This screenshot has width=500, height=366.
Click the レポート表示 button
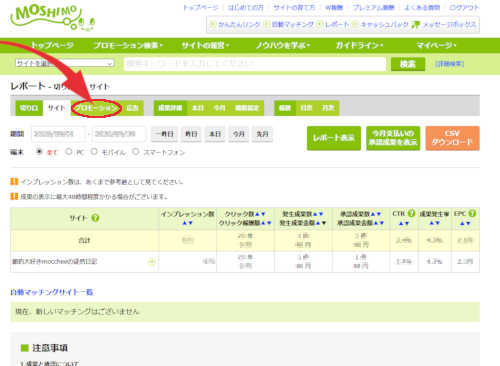coord(334,138)
